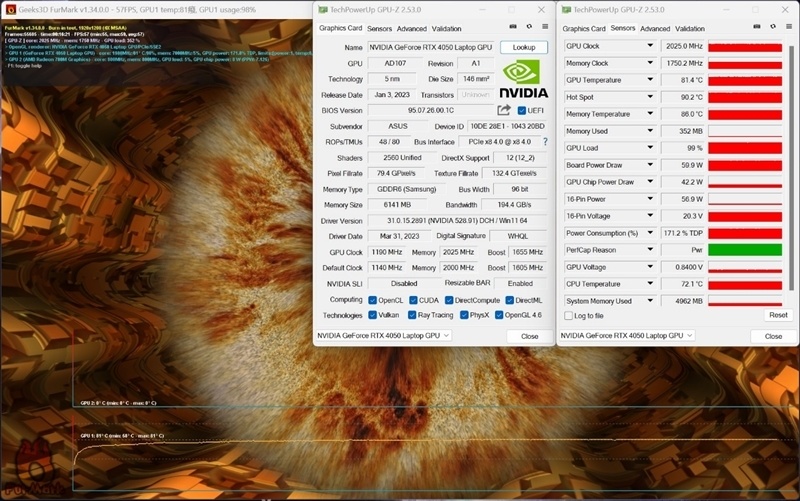Click the green PerfCap Reason graph bar
Image resolution: width=800 pixels, height=501 pixels.
pos(745,250)
